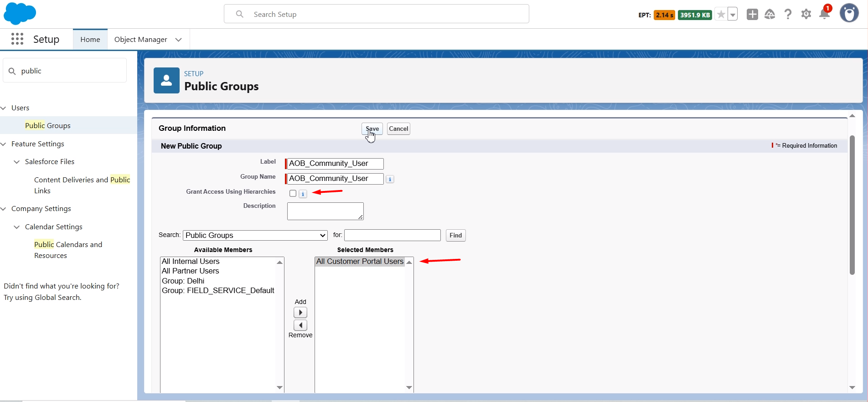Open Global Actions plus icon
The height and width of the screenshot is (402, 868).
(752, 15)
